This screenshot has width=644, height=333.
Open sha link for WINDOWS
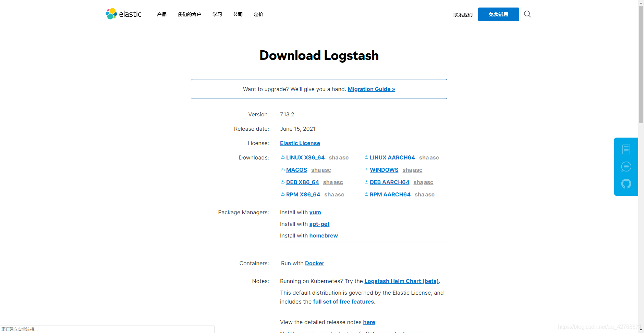coord(407,170)
